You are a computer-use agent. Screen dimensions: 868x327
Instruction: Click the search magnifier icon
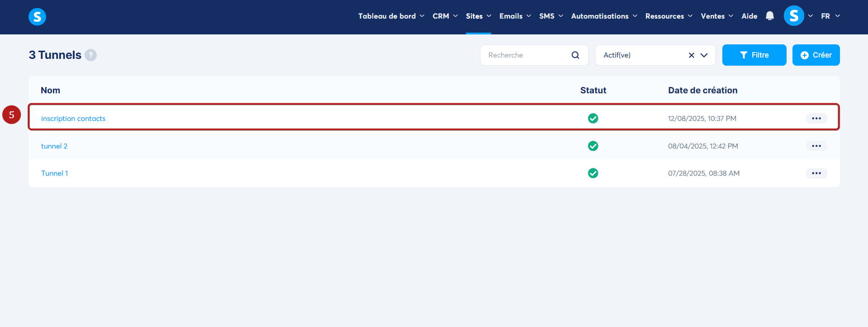coord(575,55)
